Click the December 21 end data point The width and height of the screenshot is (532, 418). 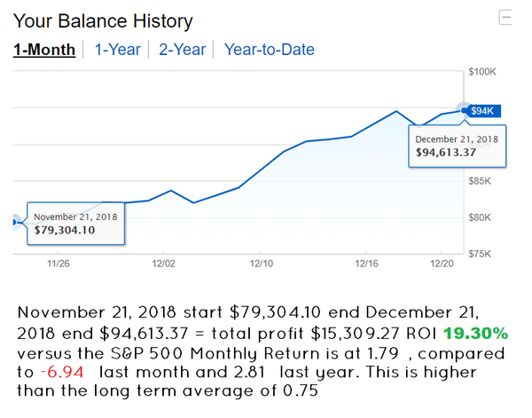pos(464,110)
